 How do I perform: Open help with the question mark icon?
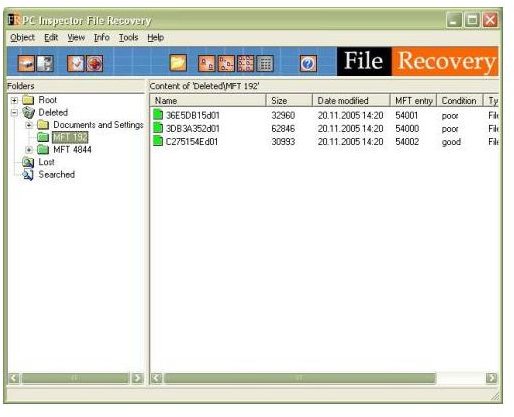[308, 63]
